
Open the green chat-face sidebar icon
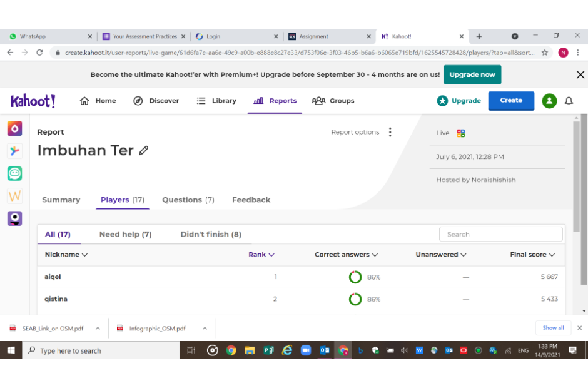point(14,173)
